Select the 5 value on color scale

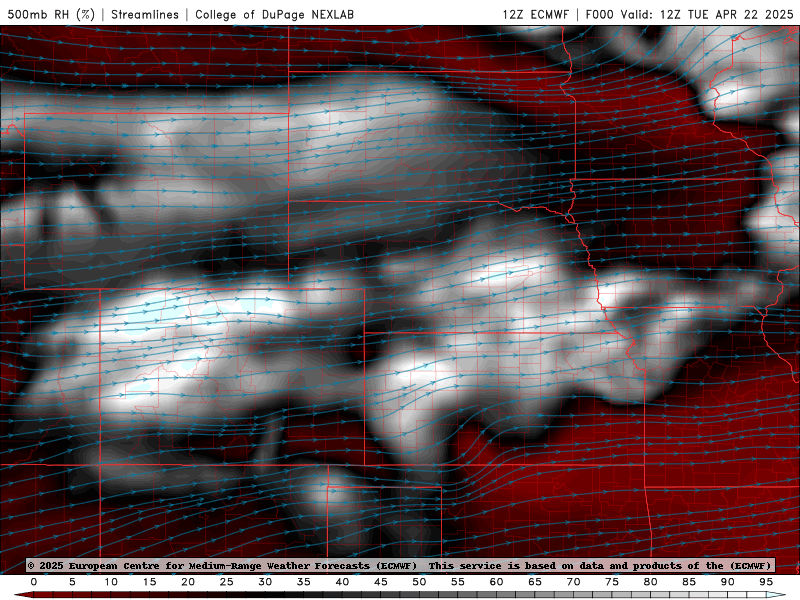coord(72,582)
